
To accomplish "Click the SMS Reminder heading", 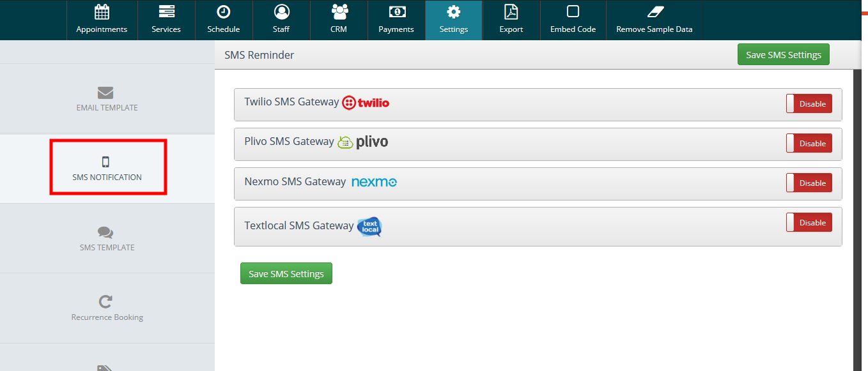I will coord(260,55).
